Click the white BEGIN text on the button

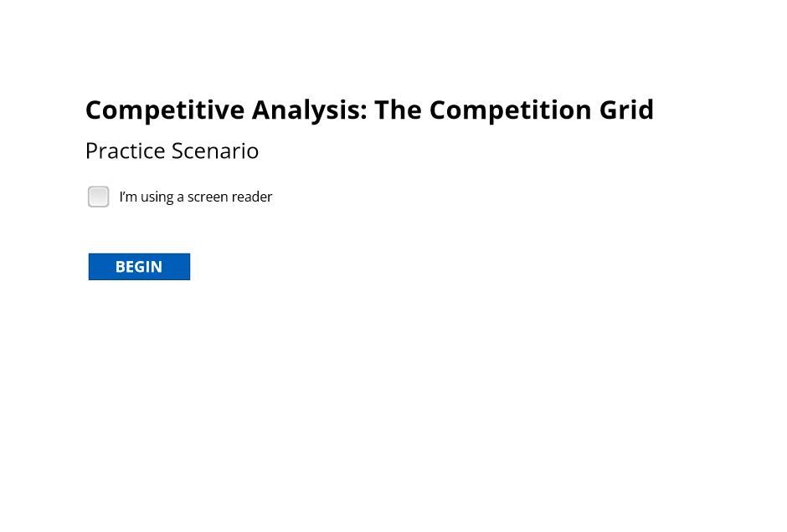click(x=139, y=267)
